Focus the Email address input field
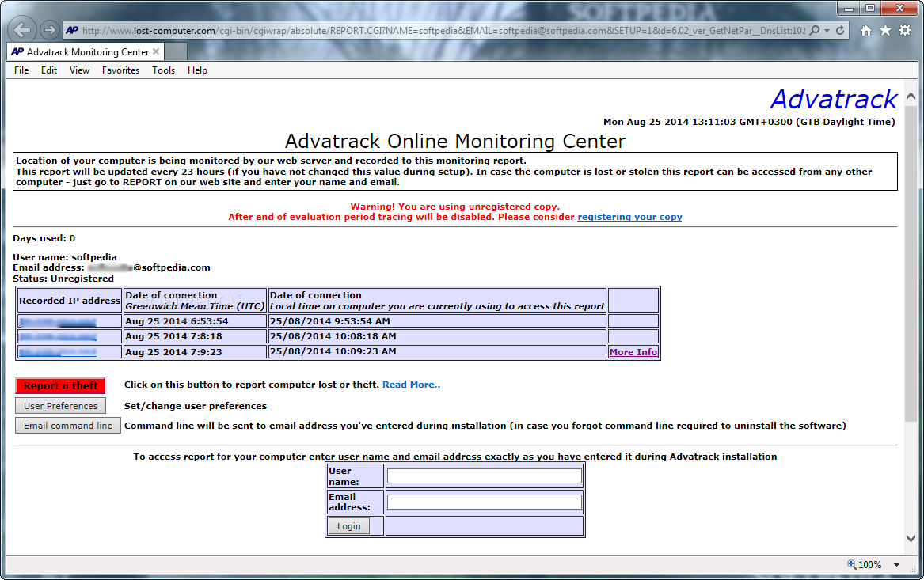 click(x=485, y=502)
